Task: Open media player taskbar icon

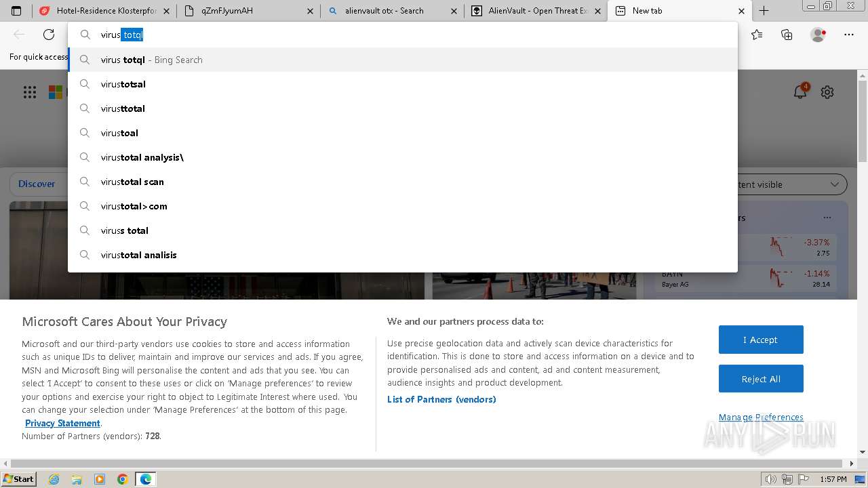Action: (100, 479)
